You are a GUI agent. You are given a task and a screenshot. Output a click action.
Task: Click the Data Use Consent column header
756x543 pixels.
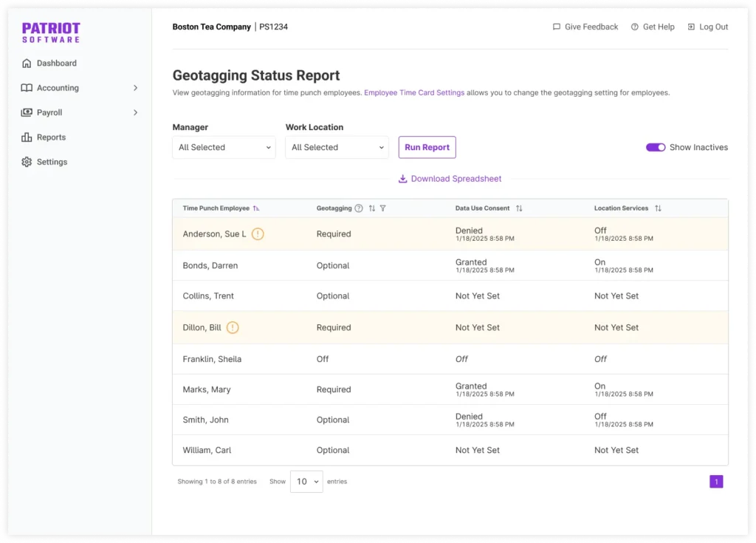(x=482, y=208)
